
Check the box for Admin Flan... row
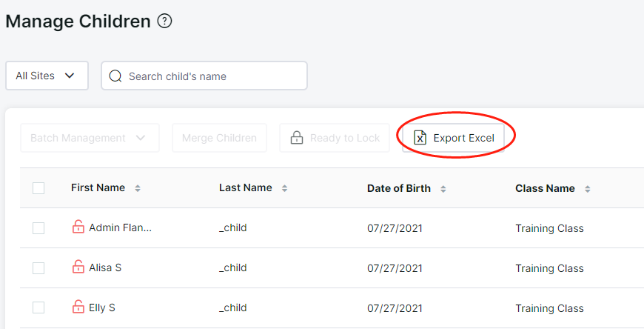point(38,228)
